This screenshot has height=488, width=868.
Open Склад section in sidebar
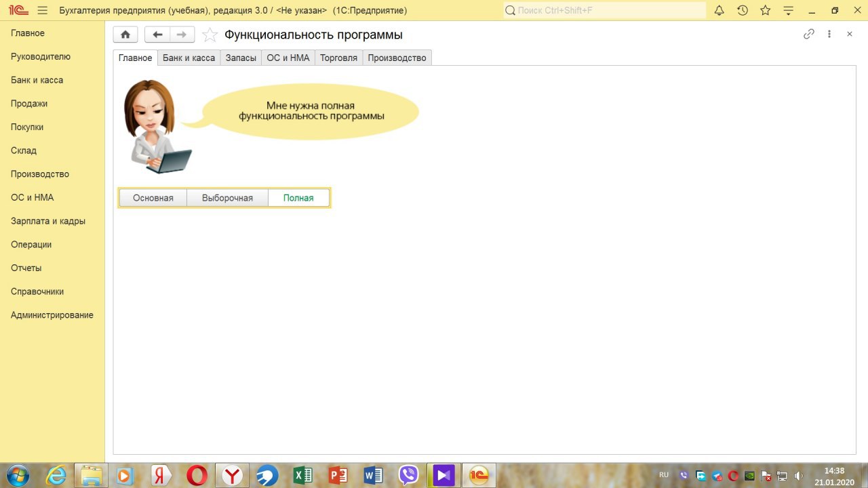click(24, 150)
